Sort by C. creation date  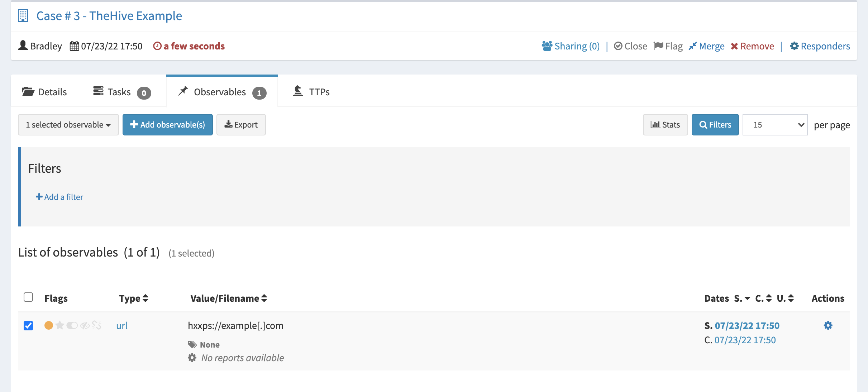click(x=763, y=298)
